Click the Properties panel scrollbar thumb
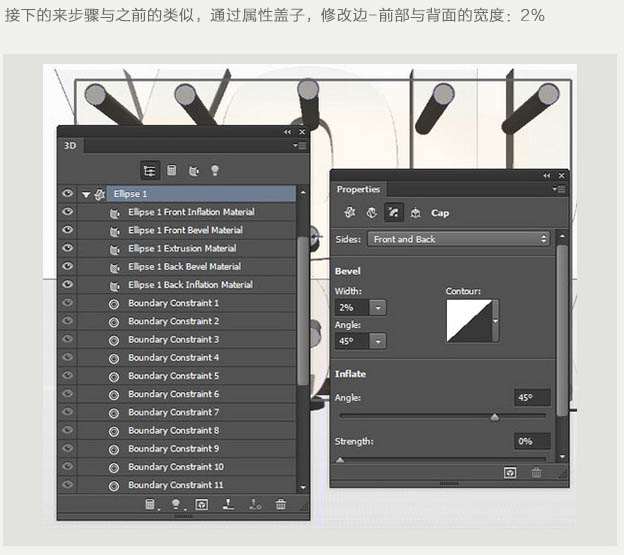Image resolution: width=624 pixels, height=555 pixels. [562, 331]
